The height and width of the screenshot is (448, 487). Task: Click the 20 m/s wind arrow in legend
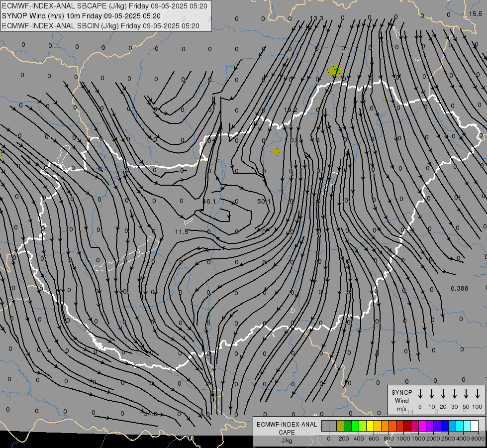443,394
